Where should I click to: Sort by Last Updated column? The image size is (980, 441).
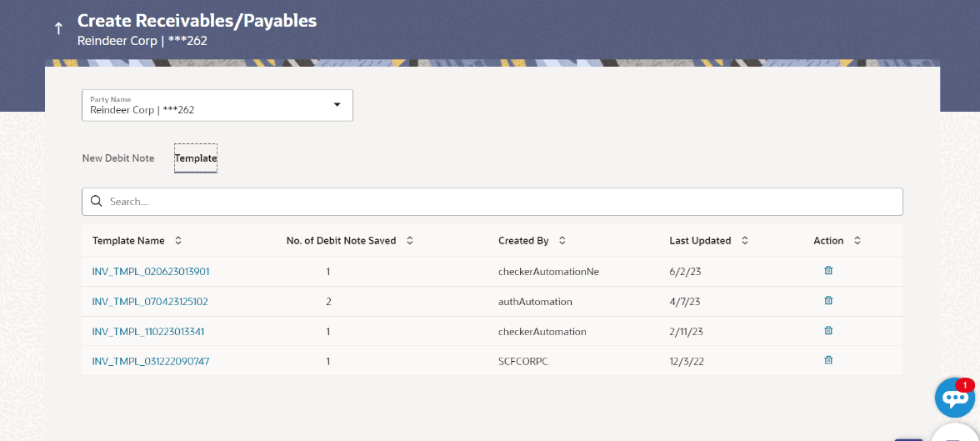tap(744, 240)
